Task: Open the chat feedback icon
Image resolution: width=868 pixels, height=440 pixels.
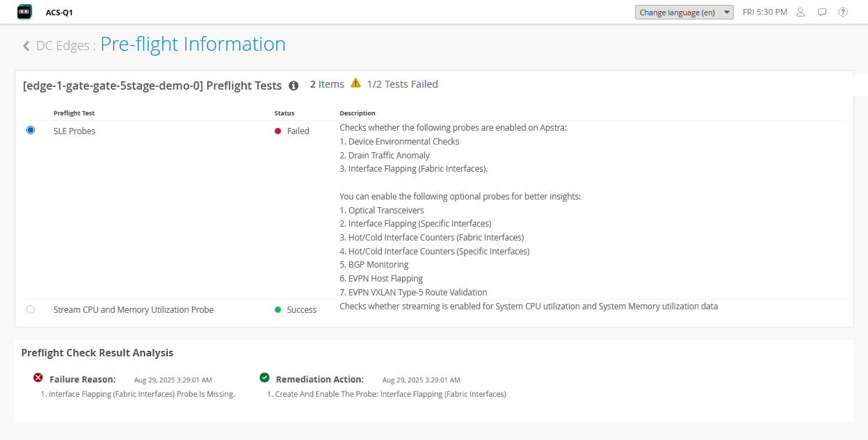Action: pyautogui.click(x=822, y=12)
